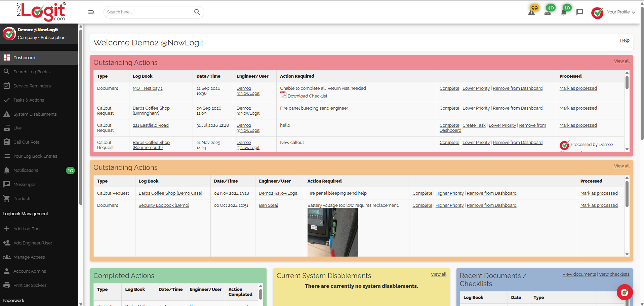Click the System Disablements warning icon
Image resolution: width=644 pixels, height=306 pixels.
pyautogui.click(x=6, y=114)
